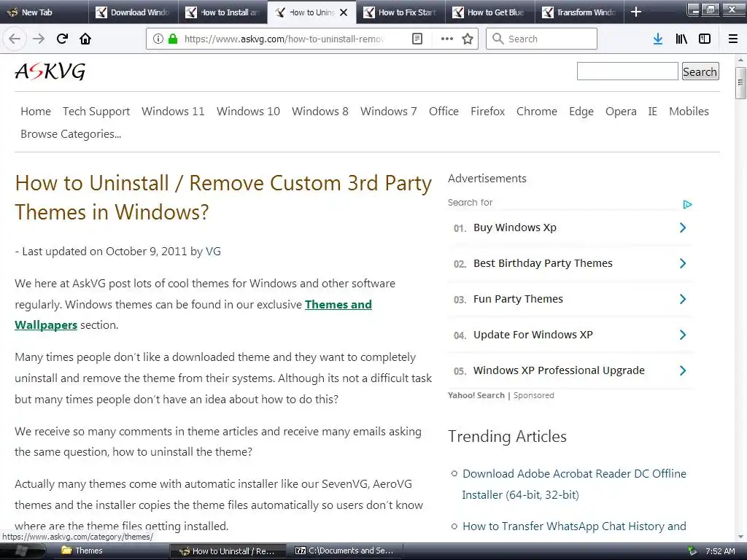This screenshot has height=560, width=747.
Task: Open the Windows 7 category
Action: (x=388, y=112)
